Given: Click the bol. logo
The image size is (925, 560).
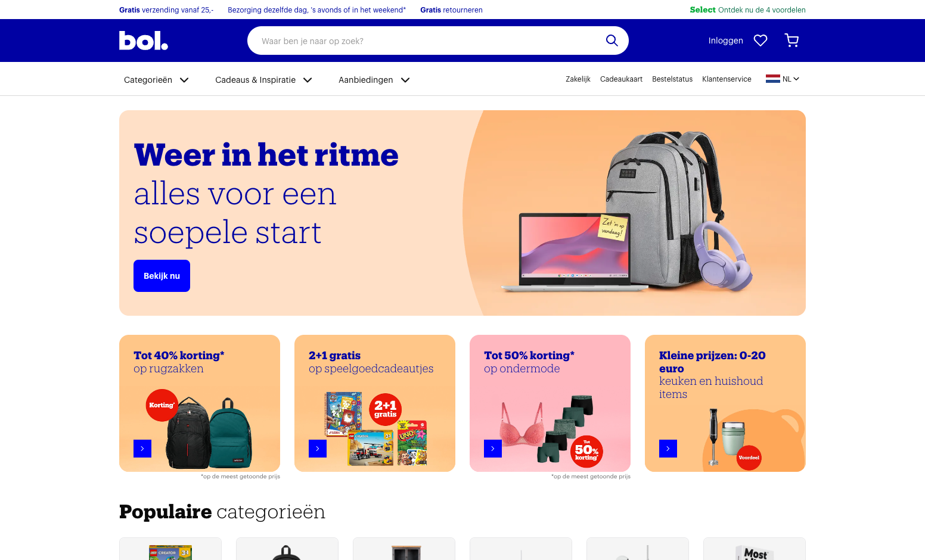Looking at the screenshot, I should (144, 41).
